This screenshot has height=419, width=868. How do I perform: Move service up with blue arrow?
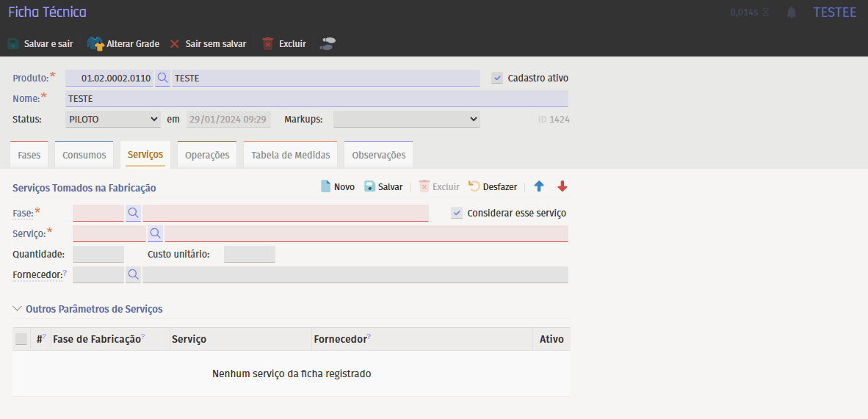tap(539, 187)
